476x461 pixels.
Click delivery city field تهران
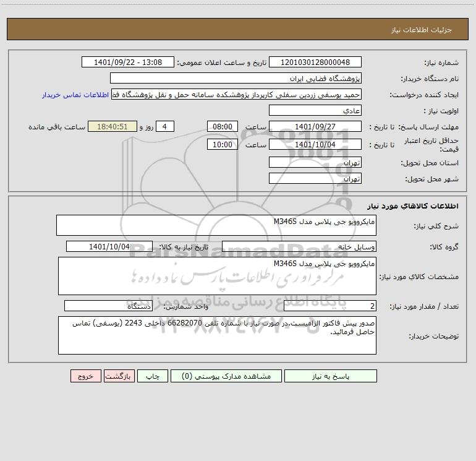[315, 178]
